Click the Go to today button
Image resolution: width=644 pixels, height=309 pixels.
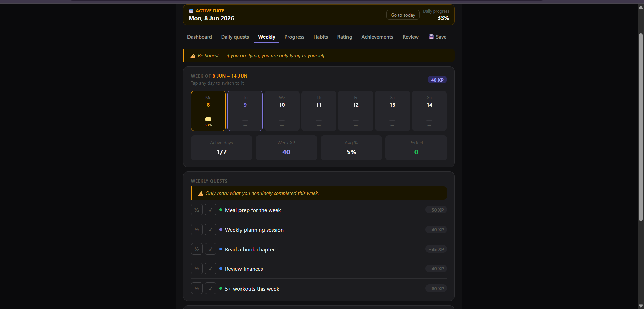403,15
